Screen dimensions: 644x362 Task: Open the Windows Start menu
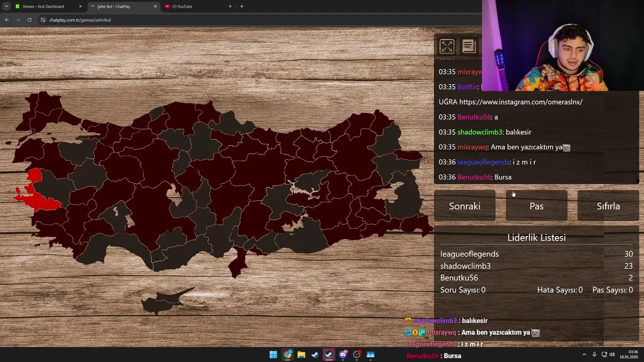click(273, 354)
